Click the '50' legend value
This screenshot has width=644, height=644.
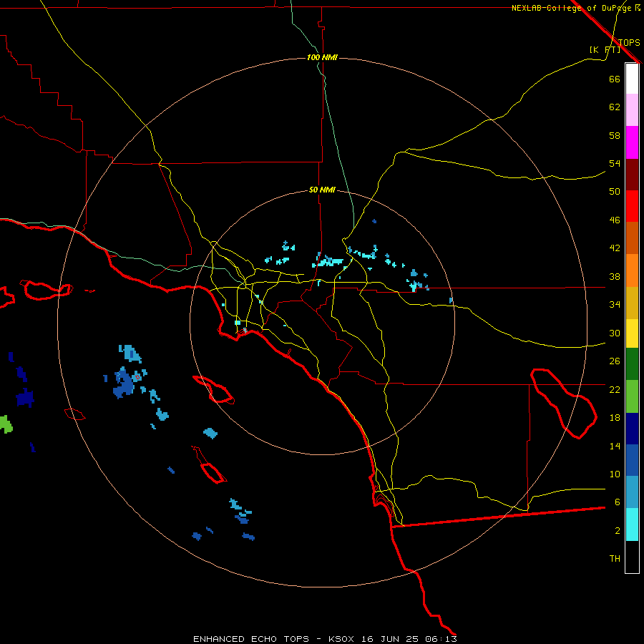pyautogui.click(x=615, y=192)
